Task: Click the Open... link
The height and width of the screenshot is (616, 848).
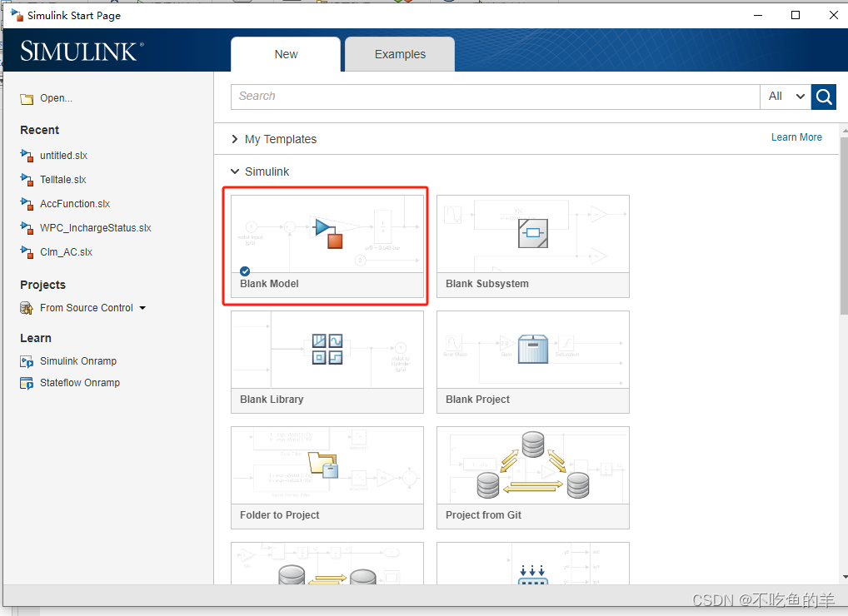Action: tap(57, 97)
